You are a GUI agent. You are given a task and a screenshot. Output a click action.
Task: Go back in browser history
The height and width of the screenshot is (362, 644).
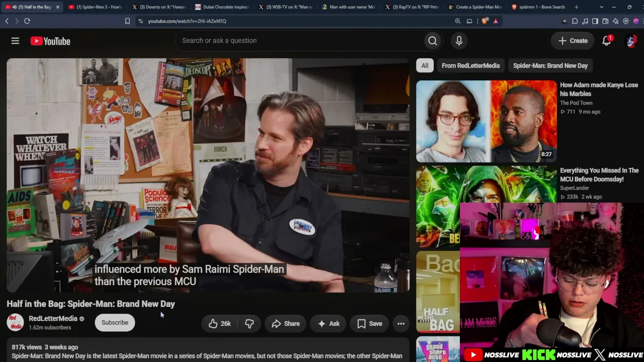tap(7, 21)
